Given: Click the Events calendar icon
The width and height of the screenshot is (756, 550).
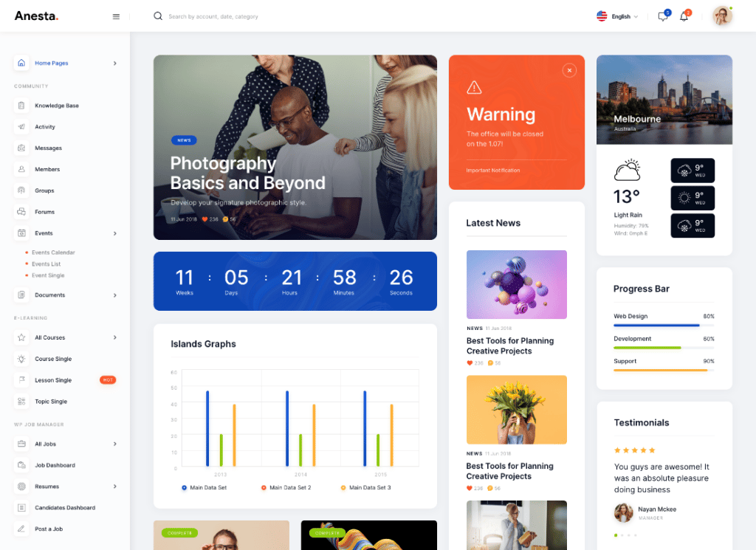Looking at the screenshot, I should click(21, 233).
